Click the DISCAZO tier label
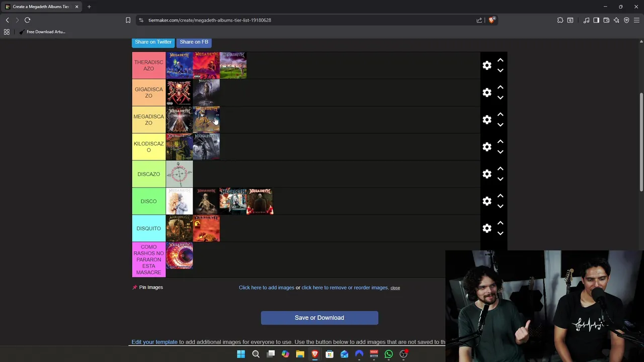 click(149, 174)
